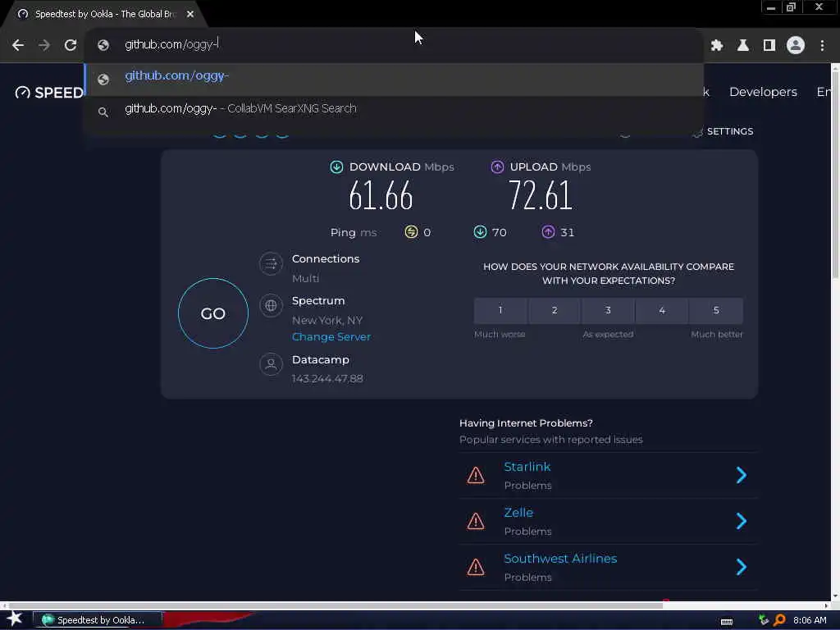Choose the CollabVM SearXNG Search suggestion

[395, 109]
